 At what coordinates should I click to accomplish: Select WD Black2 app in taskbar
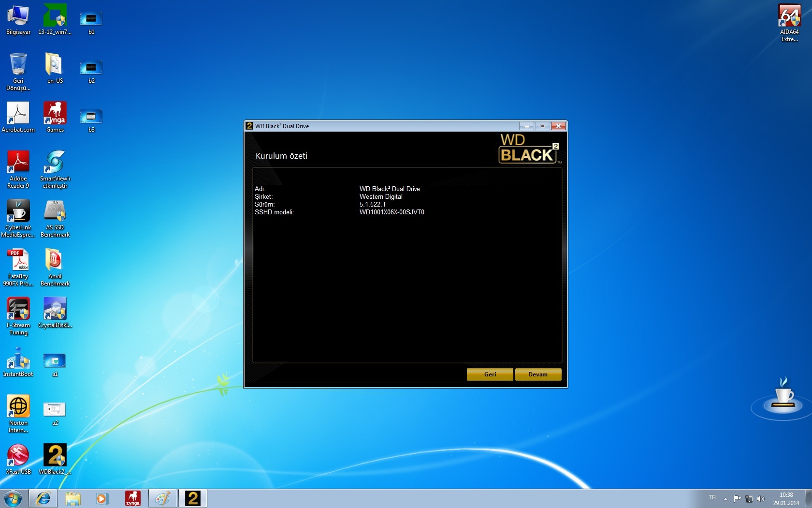tap(193, 498)
